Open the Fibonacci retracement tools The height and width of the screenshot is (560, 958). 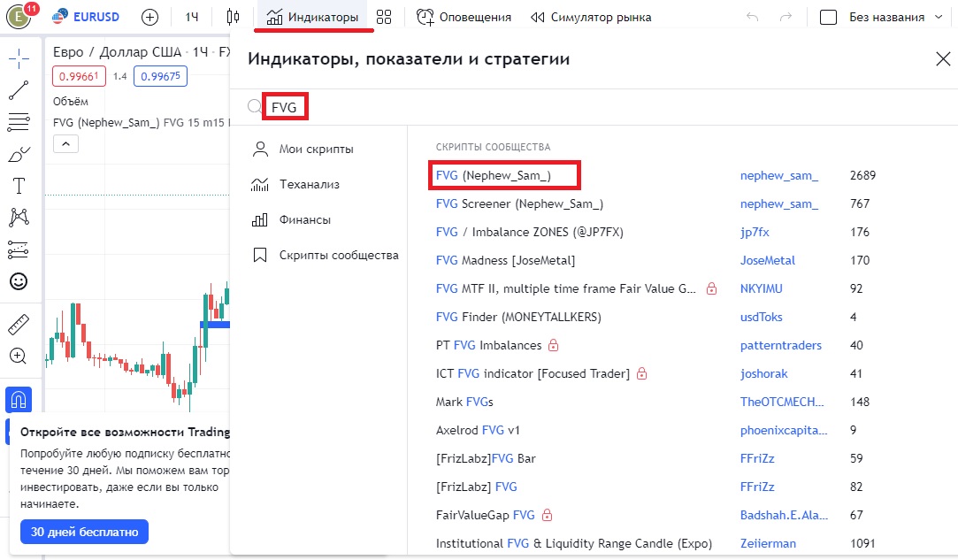pos(19,122)
